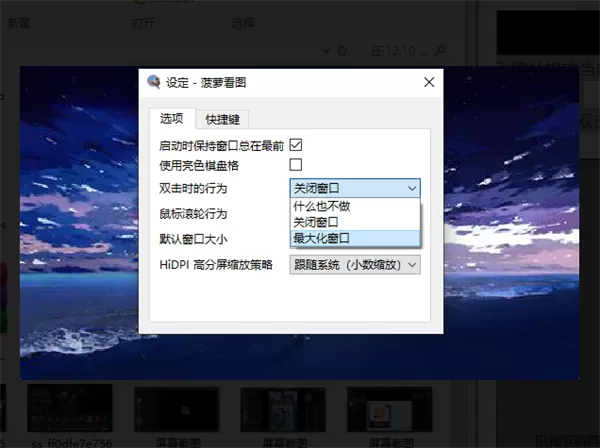This screenshot has height=448, width=600.
Task: Choose 什么也不做 from the dropdown list
Action: coord(355,207)
